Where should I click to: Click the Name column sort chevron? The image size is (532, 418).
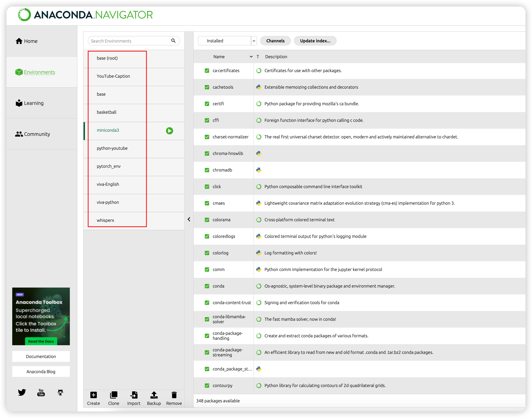click(251, 57)
